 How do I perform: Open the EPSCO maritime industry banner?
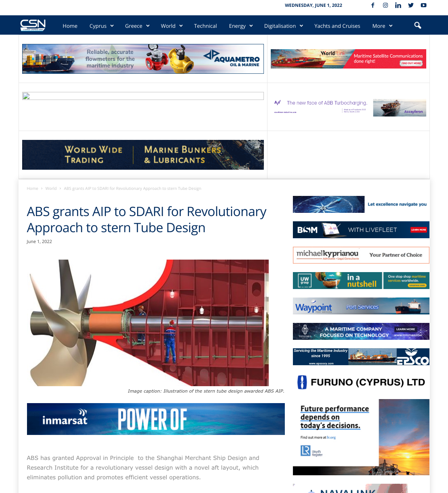[x=361, y=357]
